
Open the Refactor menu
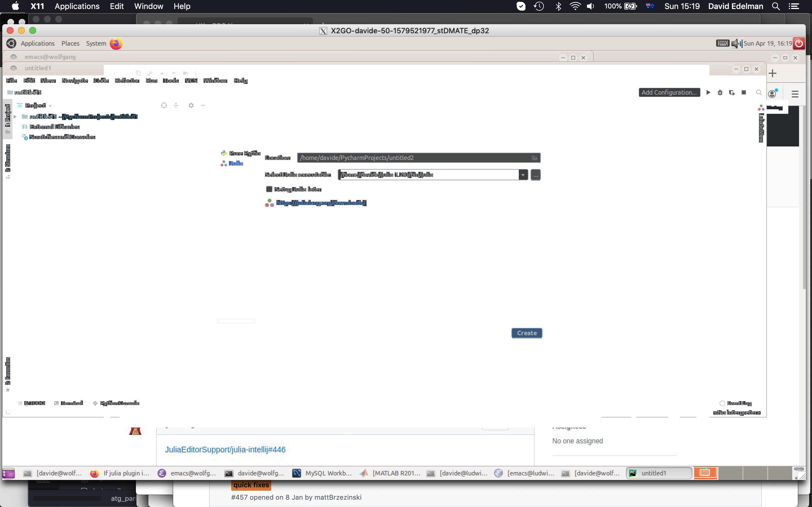pyautogui.click(x=127, y=81)
